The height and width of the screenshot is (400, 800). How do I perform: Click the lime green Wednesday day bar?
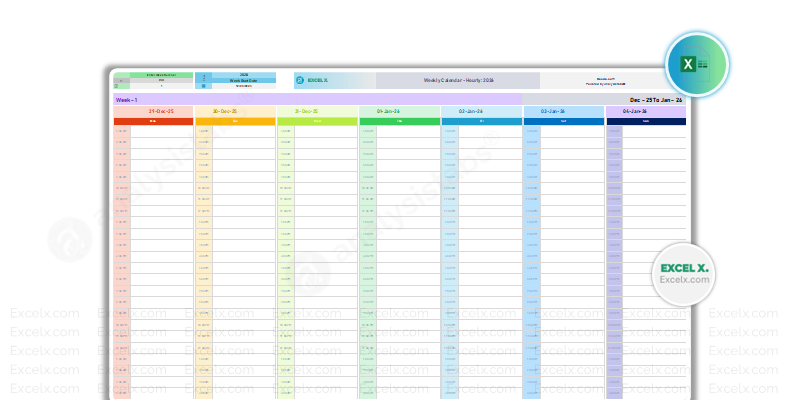(x=317, y=121)
